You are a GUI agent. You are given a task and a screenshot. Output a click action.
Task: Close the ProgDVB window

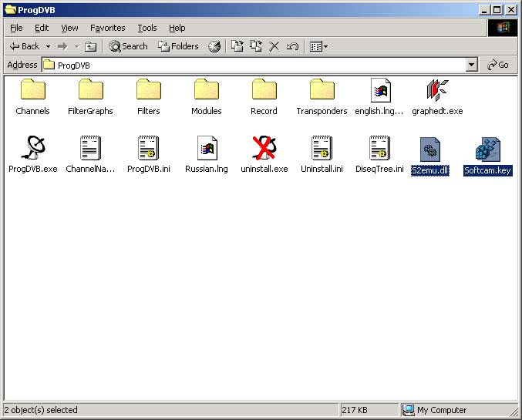[511, 10]
